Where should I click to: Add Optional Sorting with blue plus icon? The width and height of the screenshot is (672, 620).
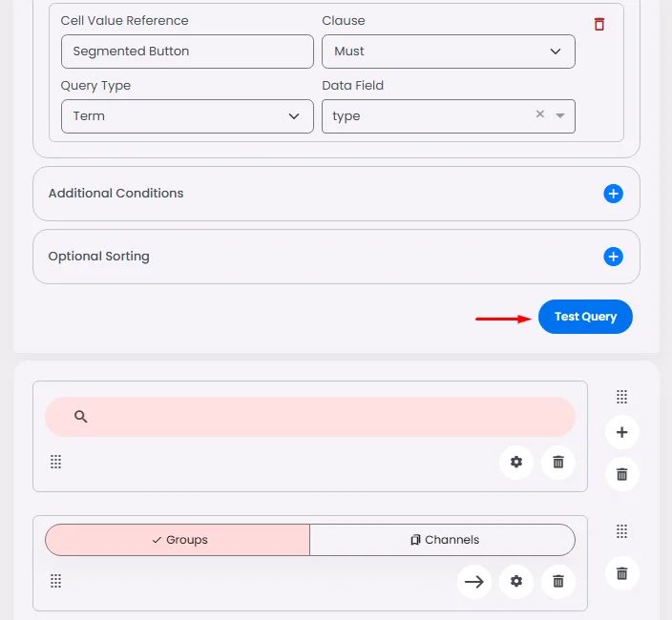pos(613,257)
